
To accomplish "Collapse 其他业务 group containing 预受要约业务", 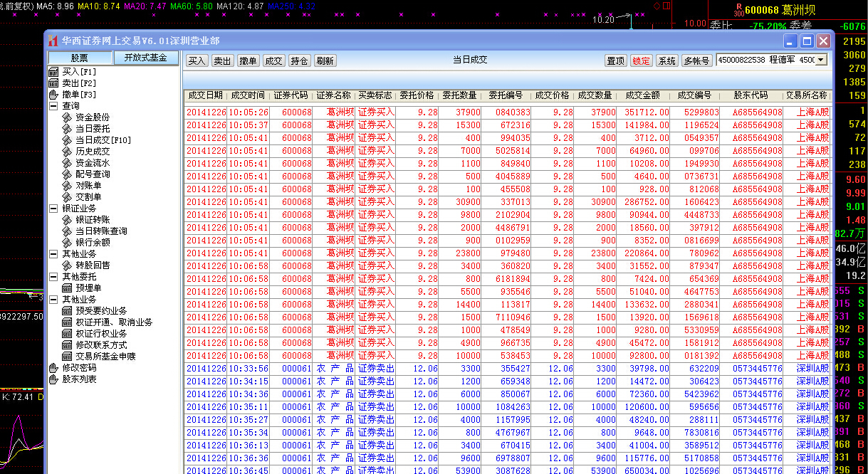I will tap(53, 300).
